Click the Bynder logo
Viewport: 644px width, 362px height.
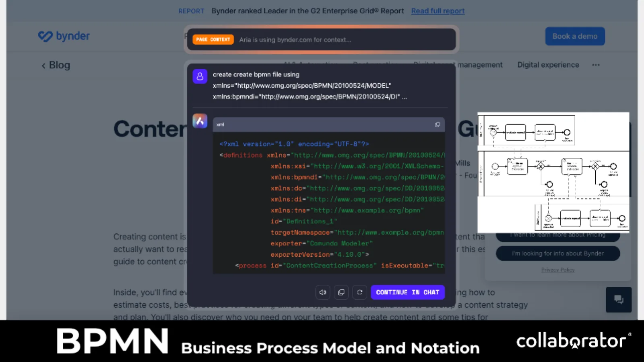click(x=64, y=36)
